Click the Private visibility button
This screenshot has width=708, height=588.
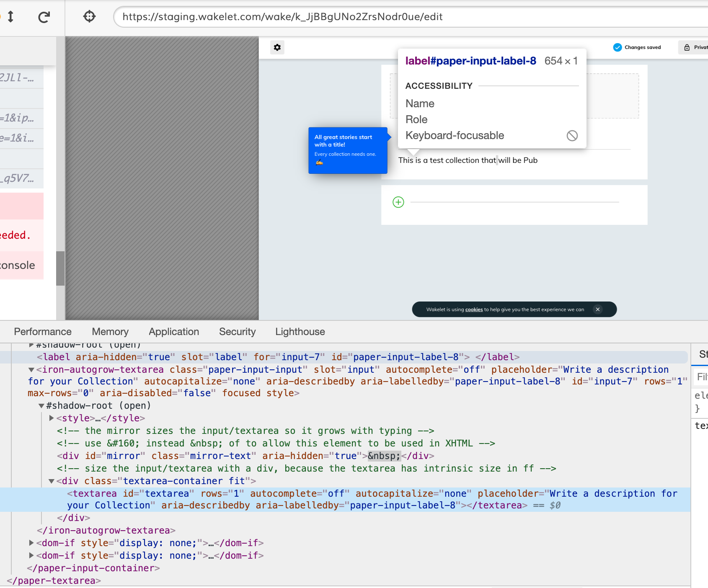pos(697,47)
